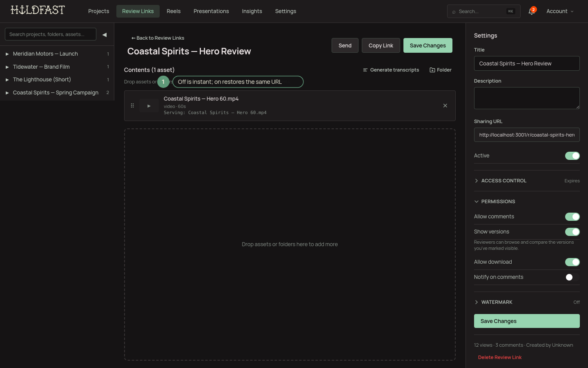This screenshot has width=588, height=368.
Task: Open the Account dropdown
Action: [560, 11]
